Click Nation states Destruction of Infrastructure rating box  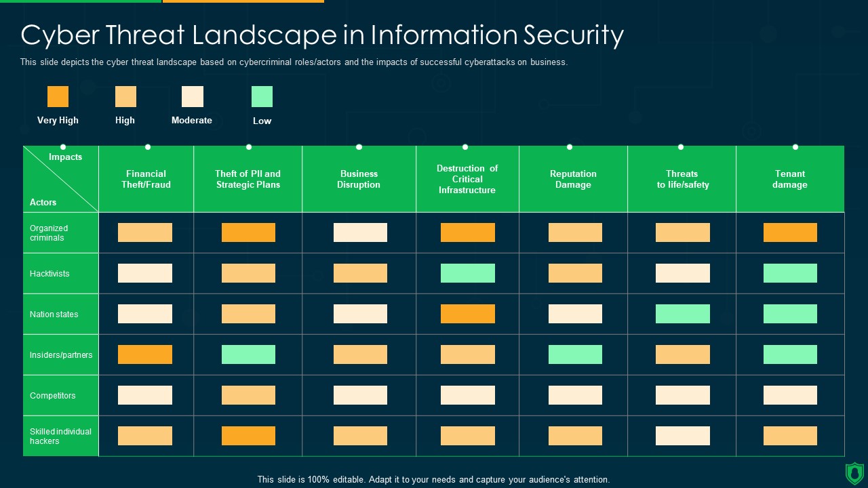point(468,314)
